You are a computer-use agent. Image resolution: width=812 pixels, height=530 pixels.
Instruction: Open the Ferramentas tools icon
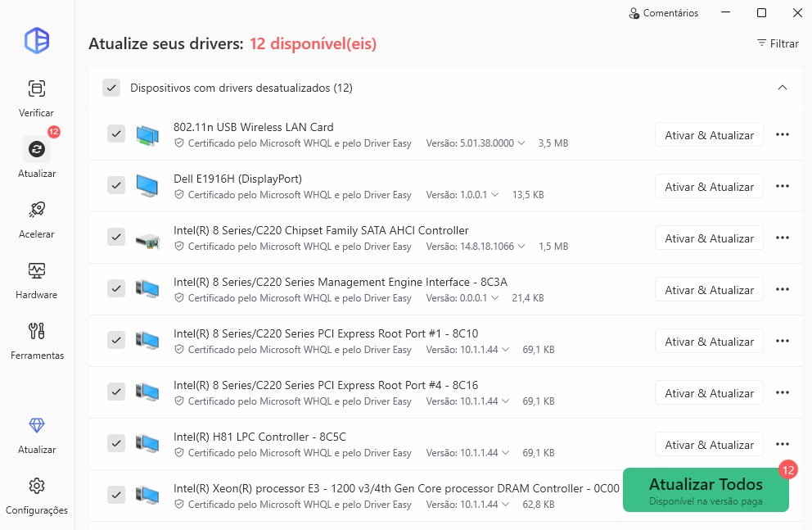pos(36,333)
